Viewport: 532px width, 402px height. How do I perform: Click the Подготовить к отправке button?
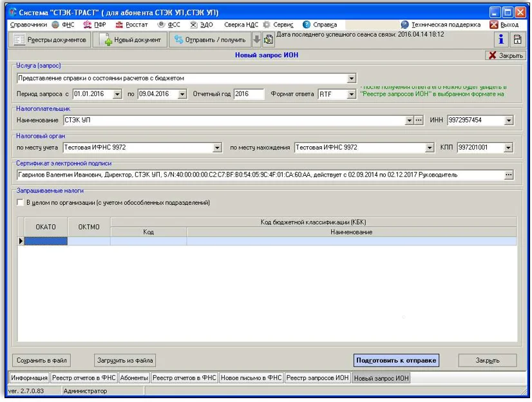coord(396,360)
